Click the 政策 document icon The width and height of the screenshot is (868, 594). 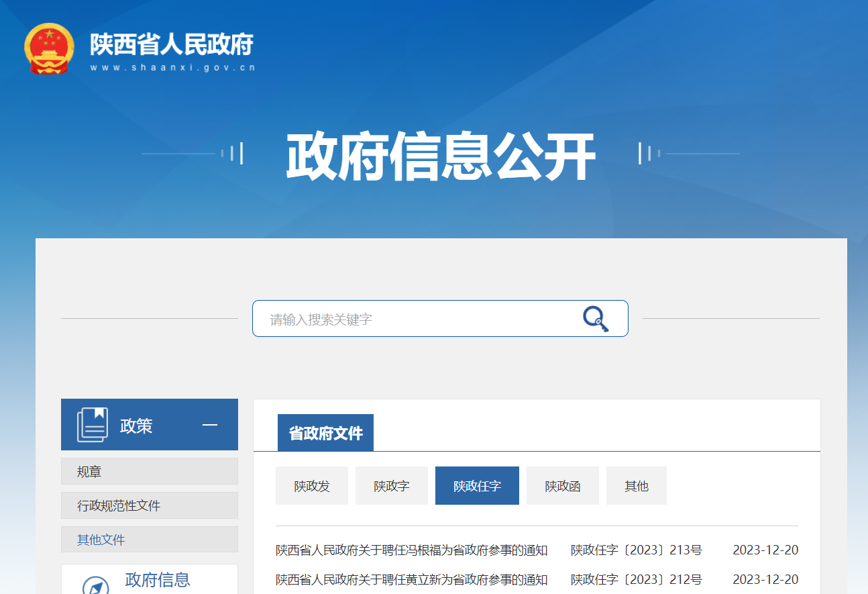point(93,425)
